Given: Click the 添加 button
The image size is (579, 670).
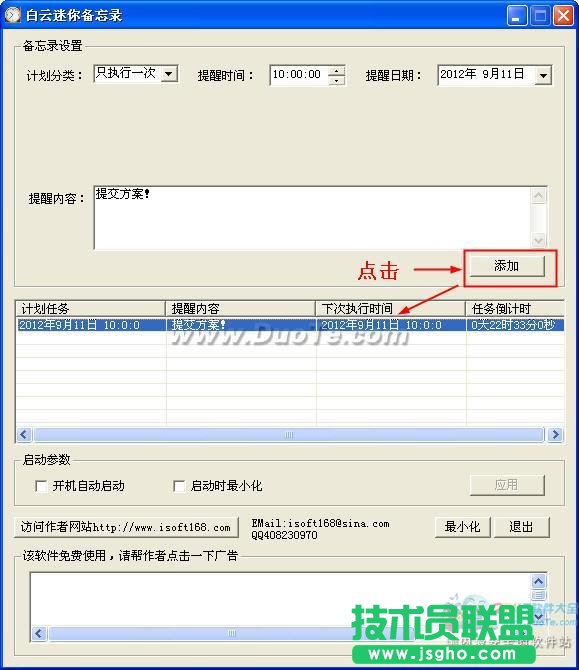Looking at the screenshot, I should (507, 266).
